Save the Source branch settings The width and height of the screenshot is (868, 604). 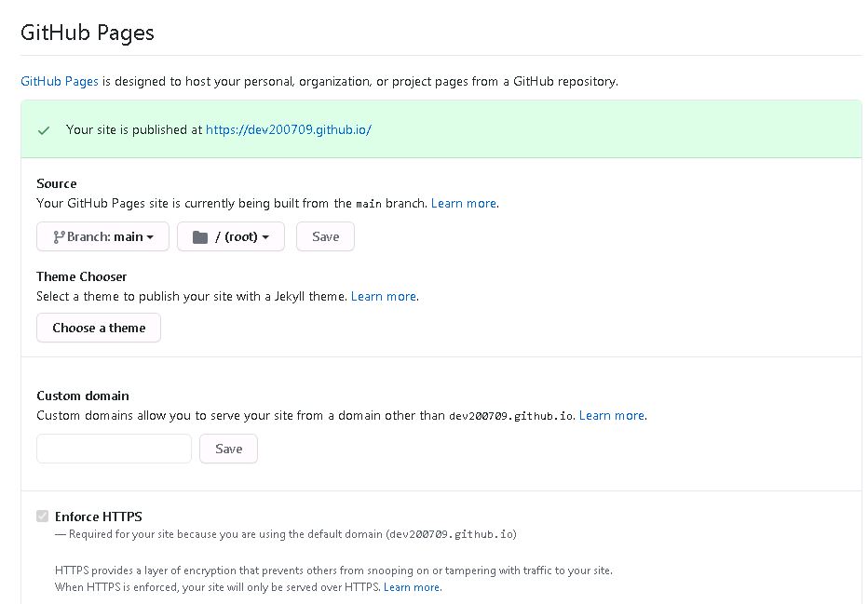click(x=326, y=236)
